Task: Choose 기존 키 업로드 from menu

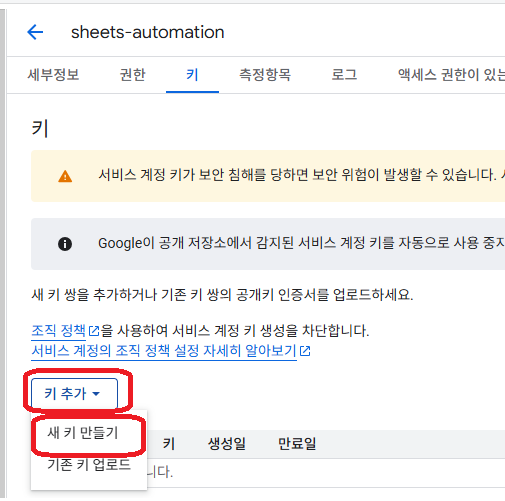Action: click(89, 464)
